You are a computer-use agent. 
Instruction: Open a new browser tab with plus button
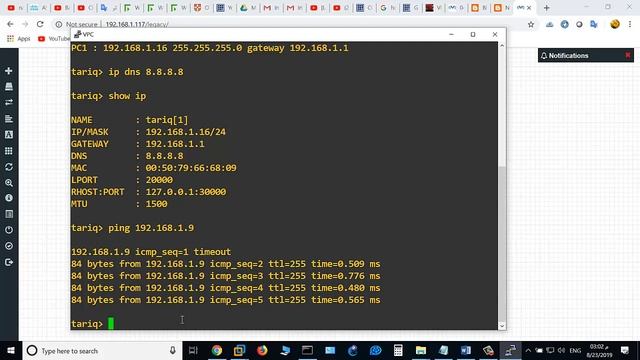point(546,8)
